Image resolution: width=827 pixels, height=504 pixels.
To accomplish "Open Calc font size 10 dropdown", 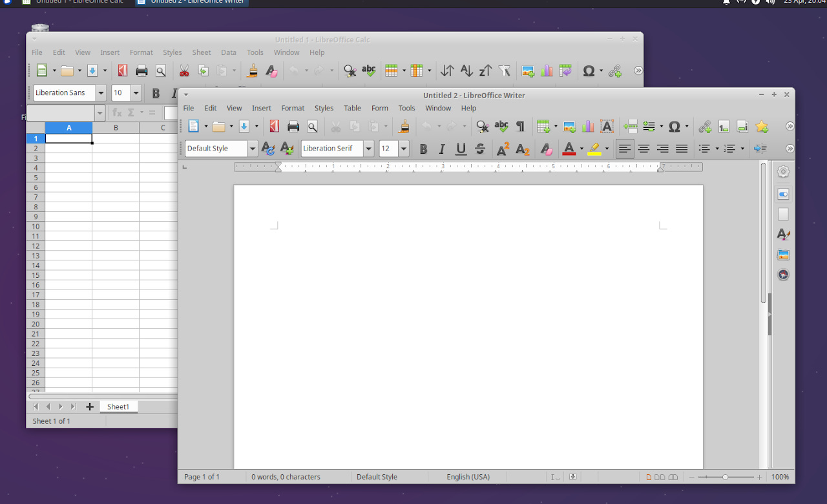I will [136, 93].
